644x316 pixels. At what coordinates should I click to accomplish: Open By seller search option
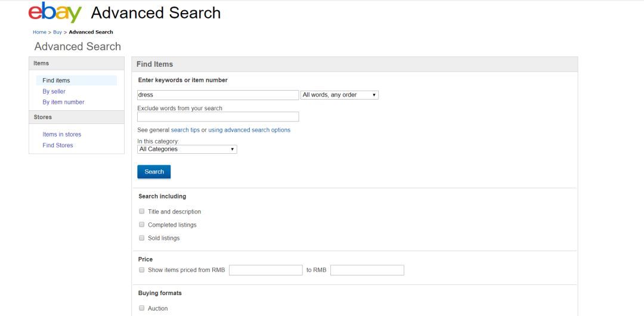pos(54,91)
